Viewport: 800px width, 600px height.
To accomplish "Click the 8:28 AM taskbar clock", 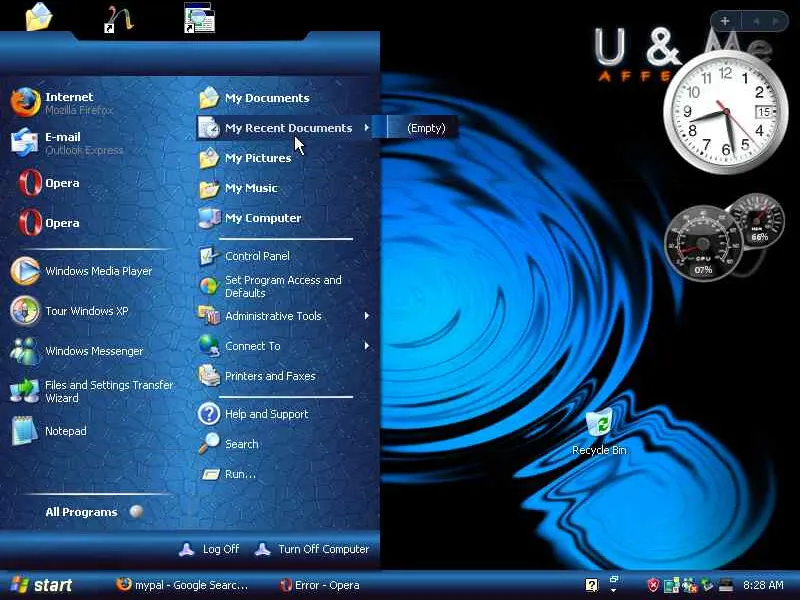I will pos(763,585).
